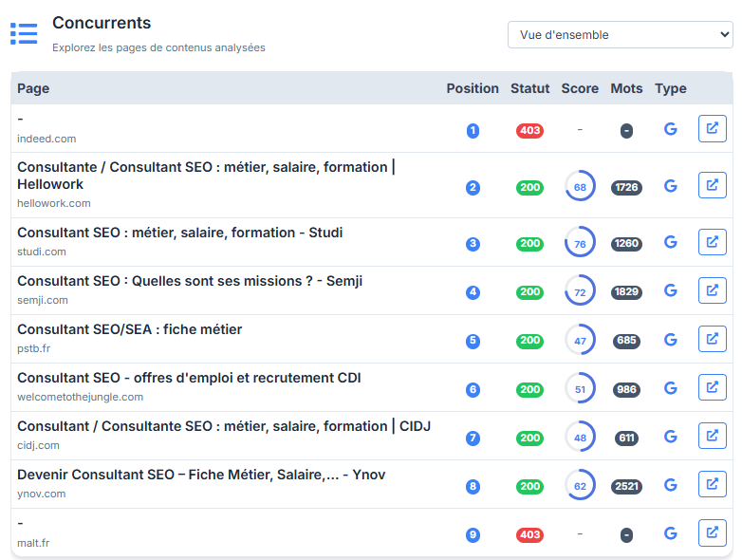This screenshot has height=560, width=742.
Task: Click the hellowork.com domain text
Action: point(54,203)
